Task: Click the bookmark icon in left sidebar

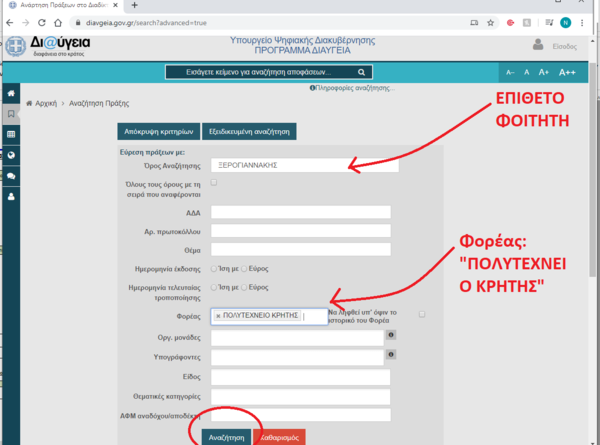Action: (x=11, y=113)
